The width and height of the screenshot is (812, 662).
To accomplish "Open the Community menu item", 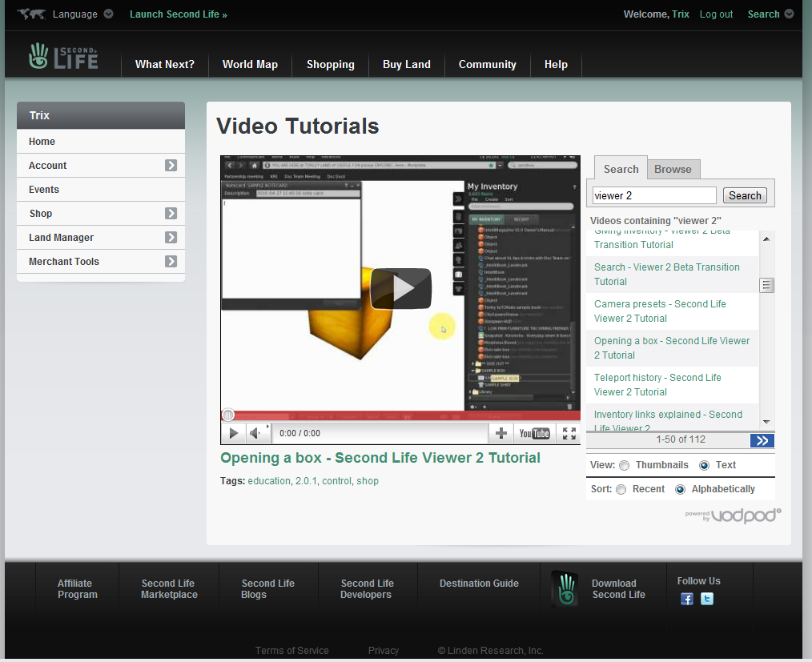I will coord(488,64).
